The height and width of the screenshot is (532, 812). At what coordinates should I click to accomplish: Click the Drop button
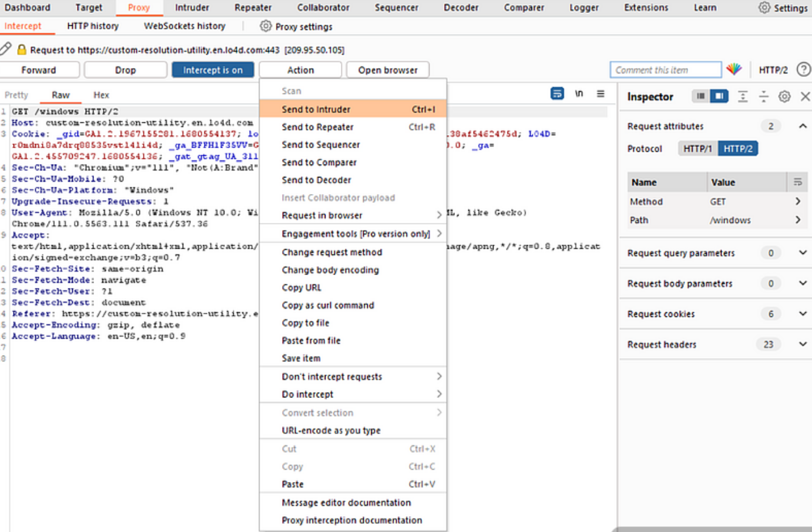125,70
